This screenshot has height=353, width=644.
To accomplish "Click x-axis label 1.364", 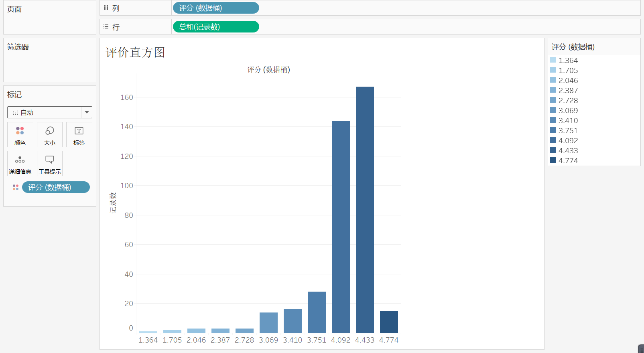I will 148,340.
